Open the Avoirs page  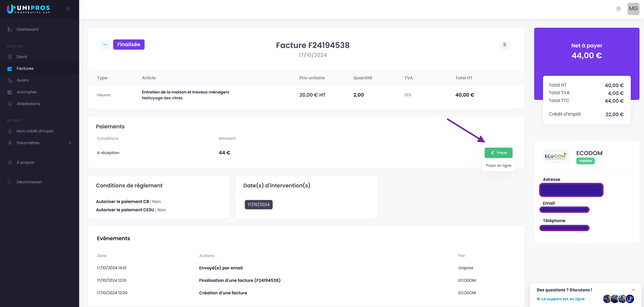[22, 80]
